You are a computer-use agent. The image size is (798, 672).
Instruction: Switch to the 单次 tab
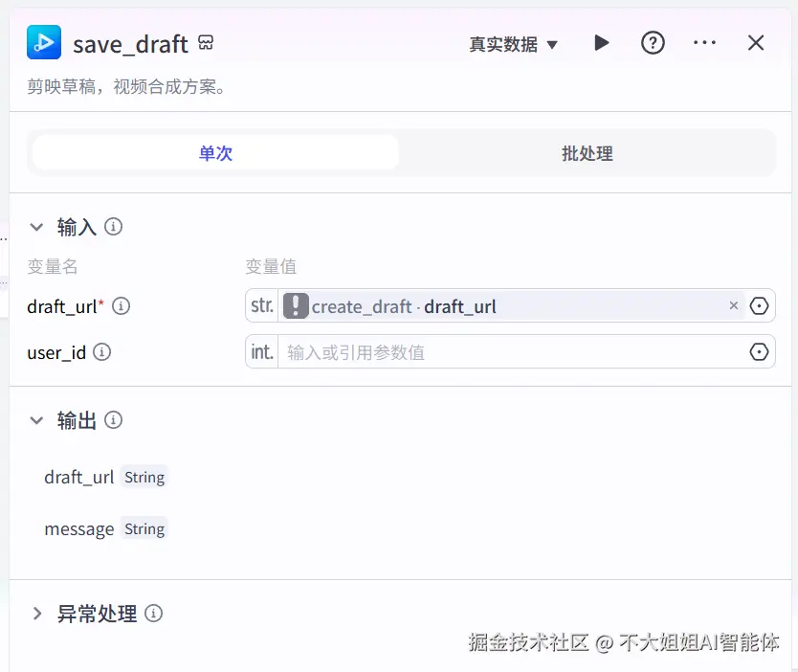[x=215, y=153]
